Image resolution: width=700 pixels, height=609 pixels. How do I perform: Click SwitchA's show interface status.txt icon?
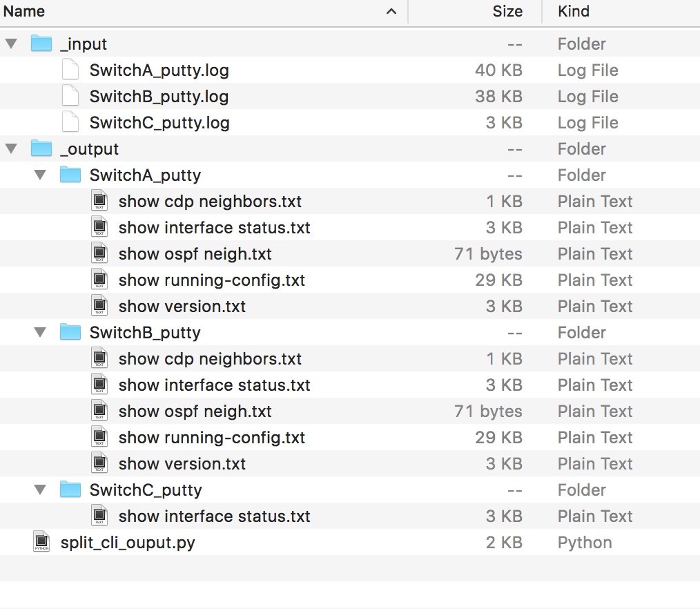click(99, 227)
